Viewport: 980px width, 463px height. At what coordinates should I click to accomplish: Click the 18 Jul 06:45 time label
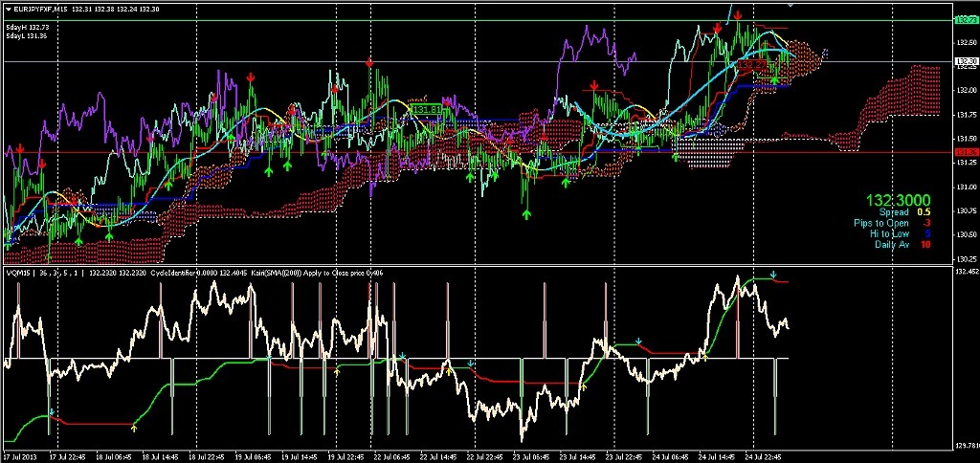115,457
